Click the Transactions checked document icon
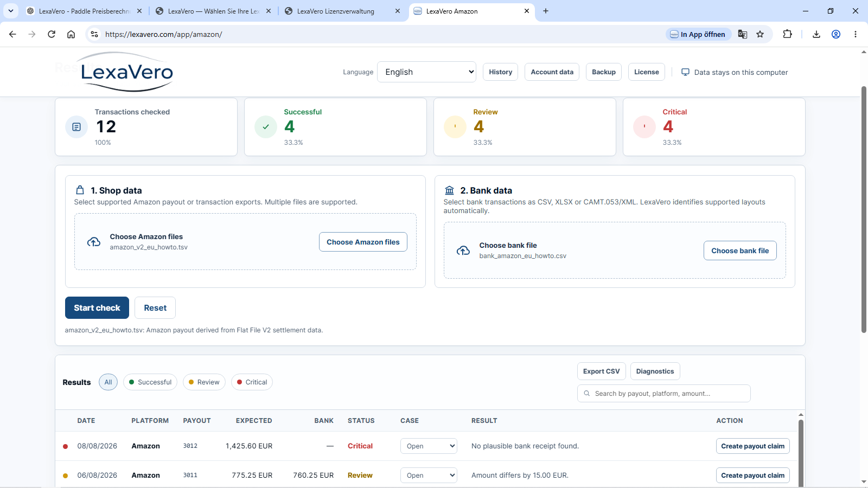868x488 pixels. pos(76,127)
